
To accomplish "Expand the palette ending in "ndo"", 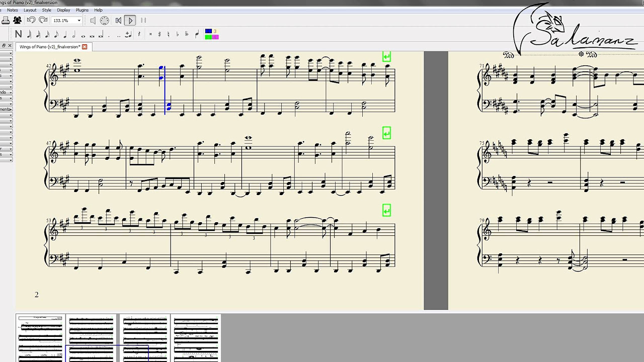I will [6, 93].
